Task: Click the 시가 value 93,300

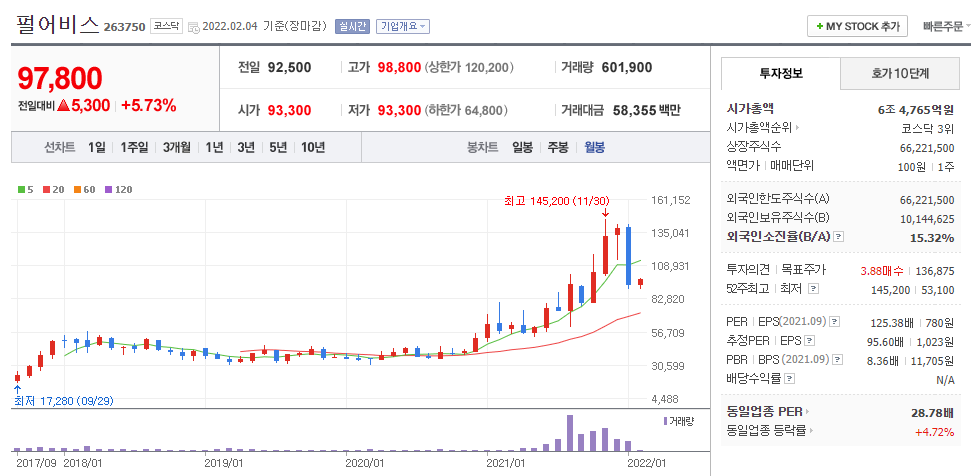Action: point(290,110)
